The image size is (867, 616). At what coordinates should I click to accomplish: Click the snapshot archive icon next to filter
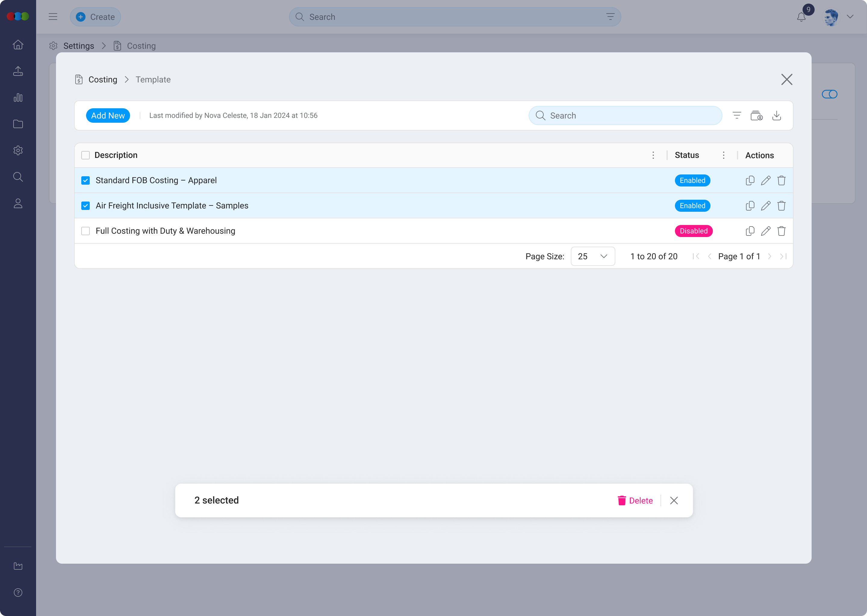757,115
